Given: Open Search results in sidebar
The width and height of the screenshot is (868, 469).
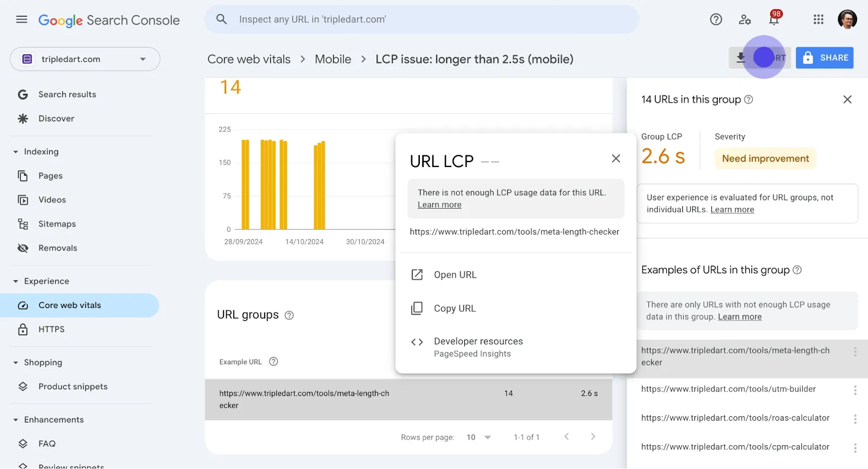Looking at the screenshot, I should [x=67, y=94].
